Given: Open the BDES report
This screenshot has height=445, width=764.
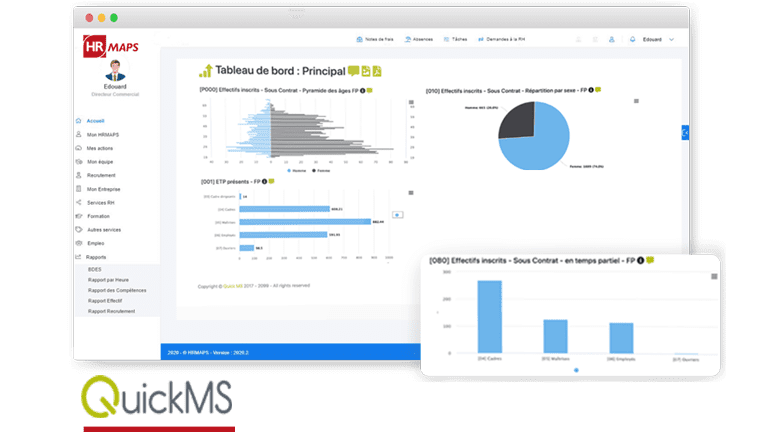Looking at the screenshot, I should [x=95, y=270].
